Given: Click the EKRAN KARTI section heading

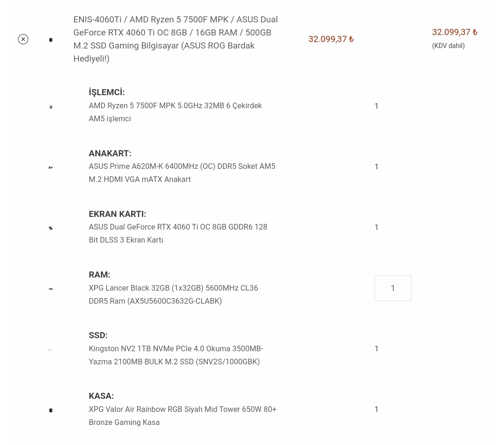Looking at the screenshot, I should click(x=117, y=214).
